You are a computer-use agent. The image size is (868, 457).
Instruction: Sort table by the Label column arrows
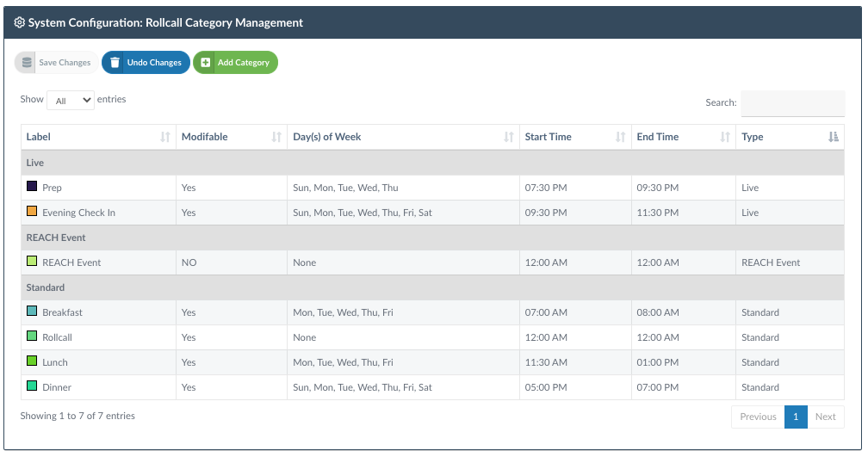pyautogui.click(x=165, y=137)
